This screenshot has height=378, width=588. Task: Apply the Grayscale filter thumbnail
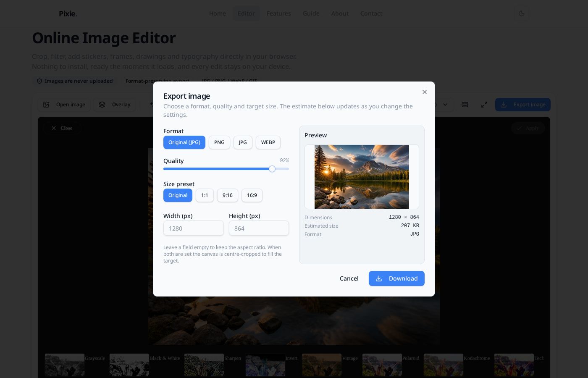pos(65,365)
